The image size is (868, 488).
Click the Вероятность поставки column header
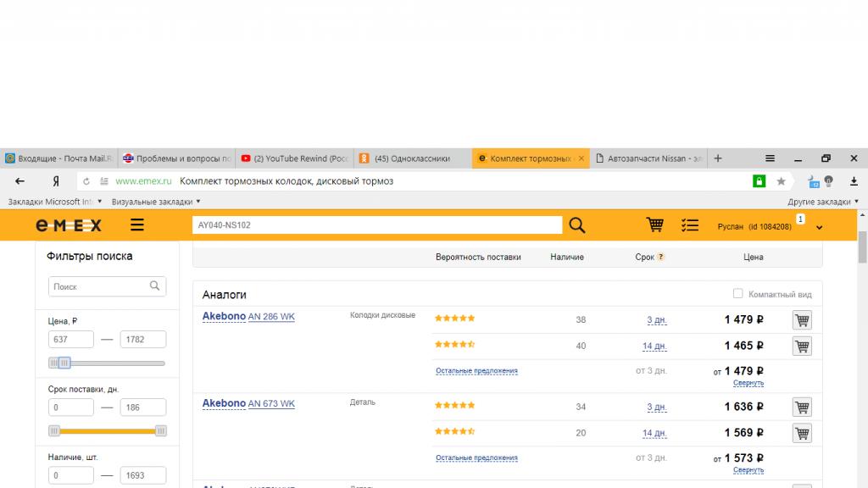(x=478, y=257)
